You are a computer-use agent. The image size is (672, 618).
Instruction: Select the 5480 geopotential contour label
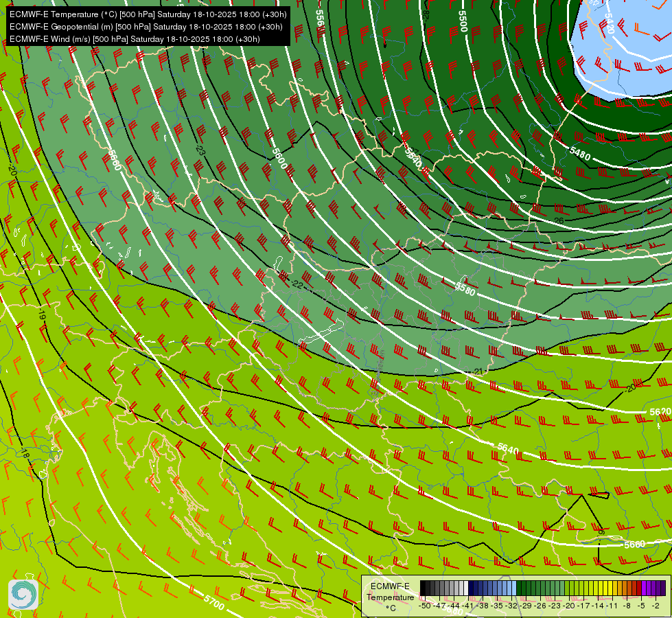(x=580, y=153)
